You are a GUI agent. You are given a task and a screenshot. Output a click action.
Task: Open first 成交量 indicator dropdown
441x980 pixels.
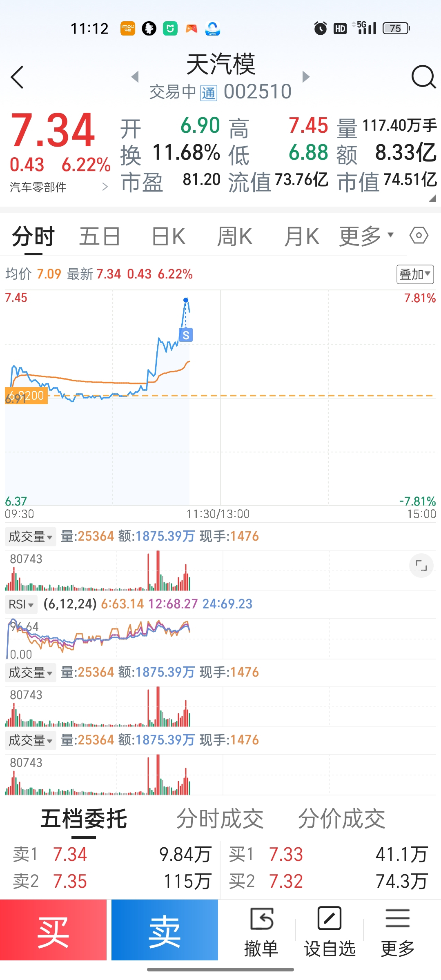(31, 536)
